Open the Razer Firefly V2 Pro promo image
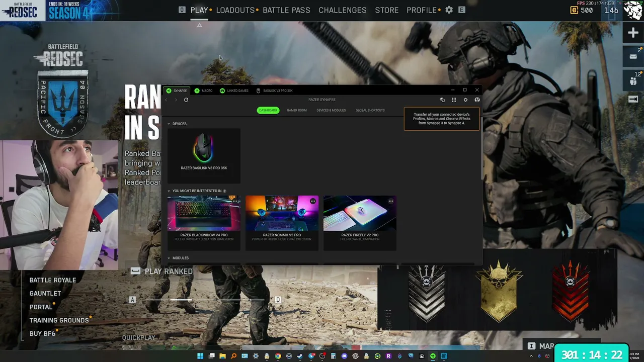The image size is (644, 362). pos(360,213)
